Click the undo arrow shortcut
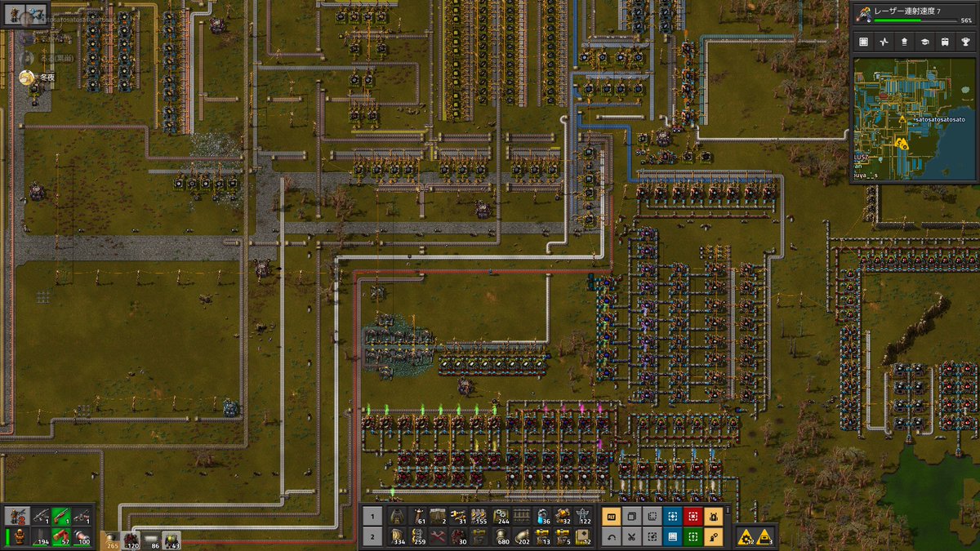Image resolution: width=980 pixels, height=551 pixels. point(612,536)
